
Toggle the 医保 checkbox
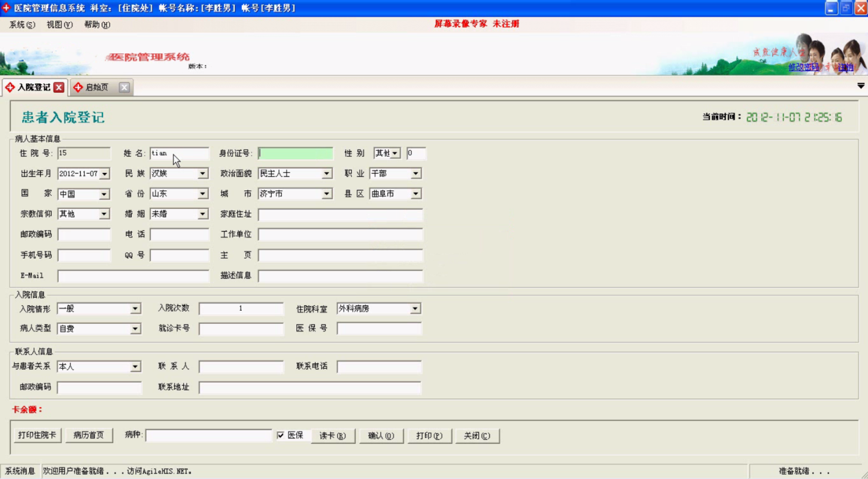[x=281, y=435]
